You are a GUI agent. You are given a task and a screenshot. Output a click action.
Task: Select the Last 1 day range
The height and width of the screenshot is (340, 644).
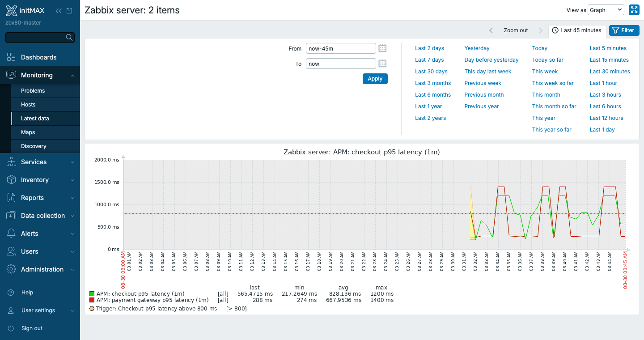pos(602,130)
